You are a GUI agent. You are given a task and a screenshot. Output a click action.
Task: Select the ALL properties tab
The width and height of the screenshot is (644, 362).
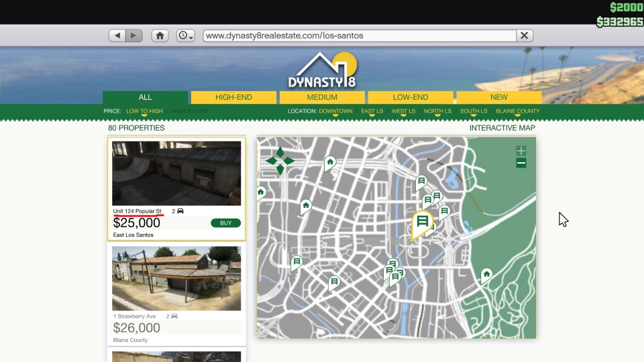coord(146,97)
